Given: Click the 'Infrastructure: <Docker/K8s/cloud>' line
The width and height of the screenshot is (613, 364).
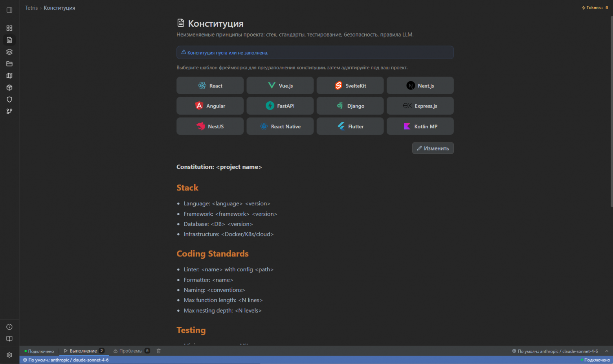Looking at the screenshot, I should pos(229,234).
